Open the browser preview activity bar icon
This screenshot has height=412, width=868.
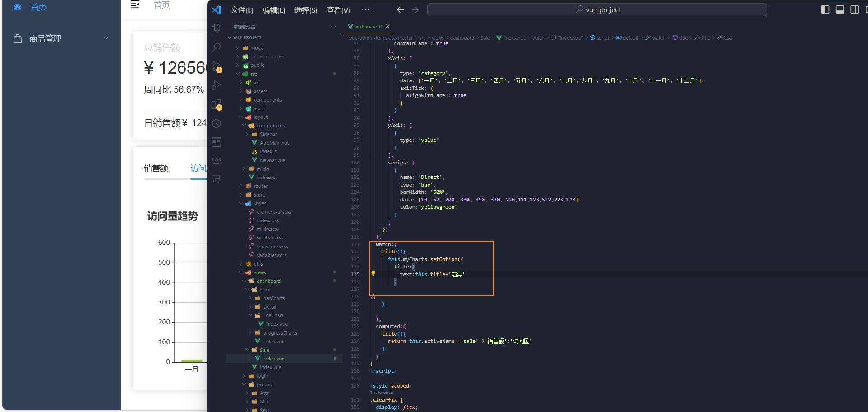(x=216, y=142)
